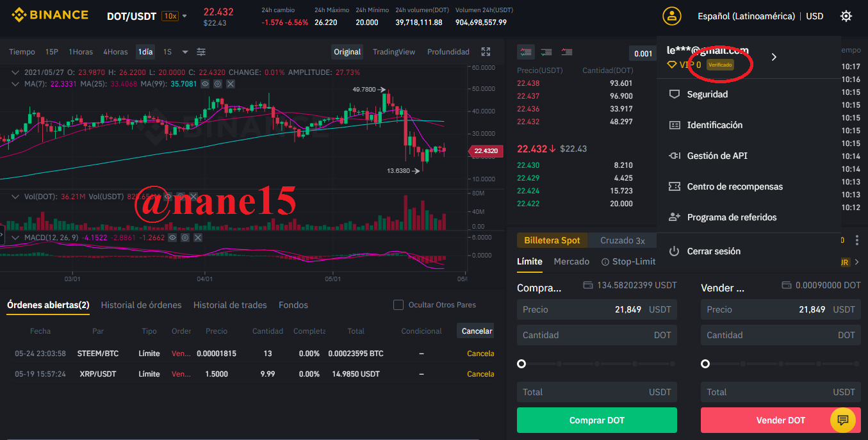Open the 0.001 price precision dropdown
Viewport: 868px width, 440px height.
tap(642, 53)
